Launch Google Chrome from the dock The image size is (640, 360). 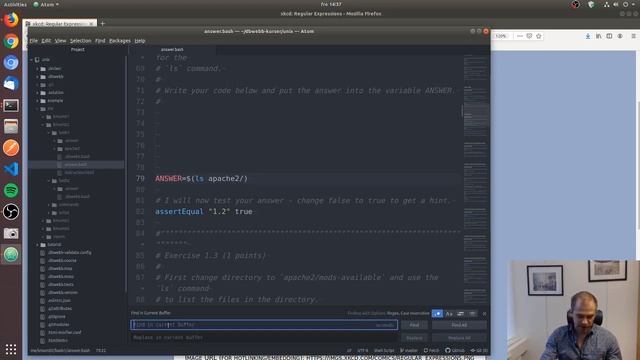[x=11, y=41]
